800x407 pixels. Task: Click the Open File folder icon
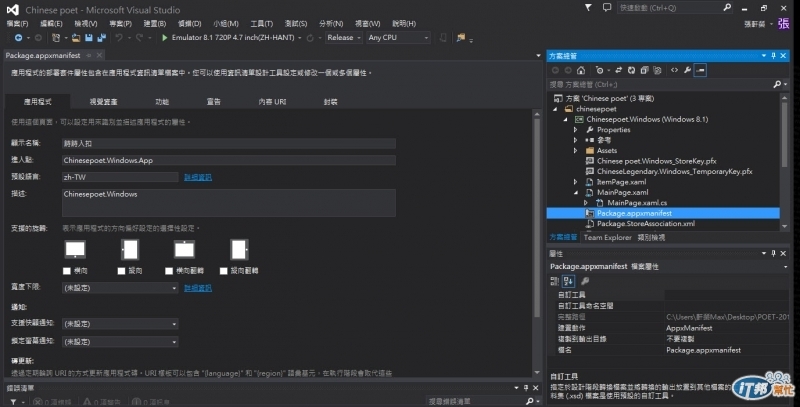tap(76, 38)
